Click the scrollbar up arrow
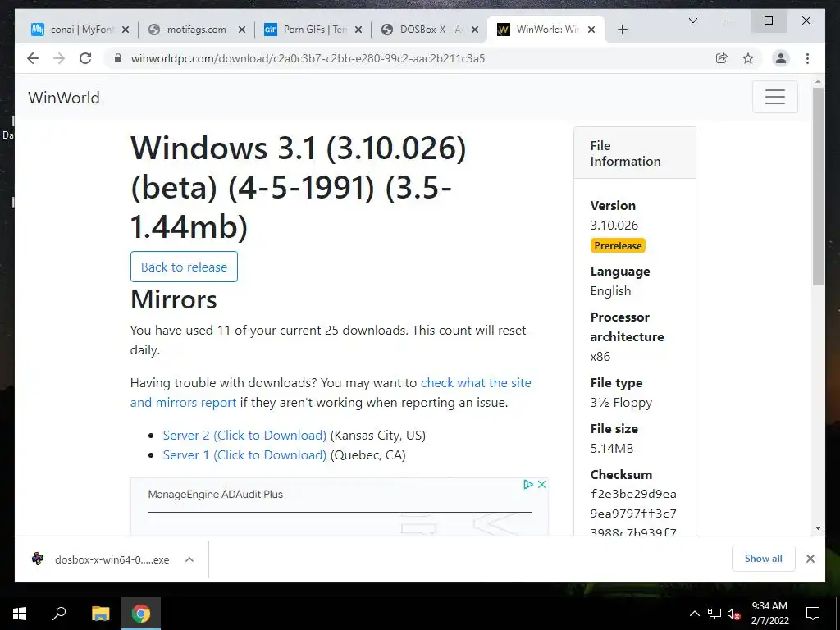Image resolution: width=840 pixels, height=630 pixels. point(818,82)
